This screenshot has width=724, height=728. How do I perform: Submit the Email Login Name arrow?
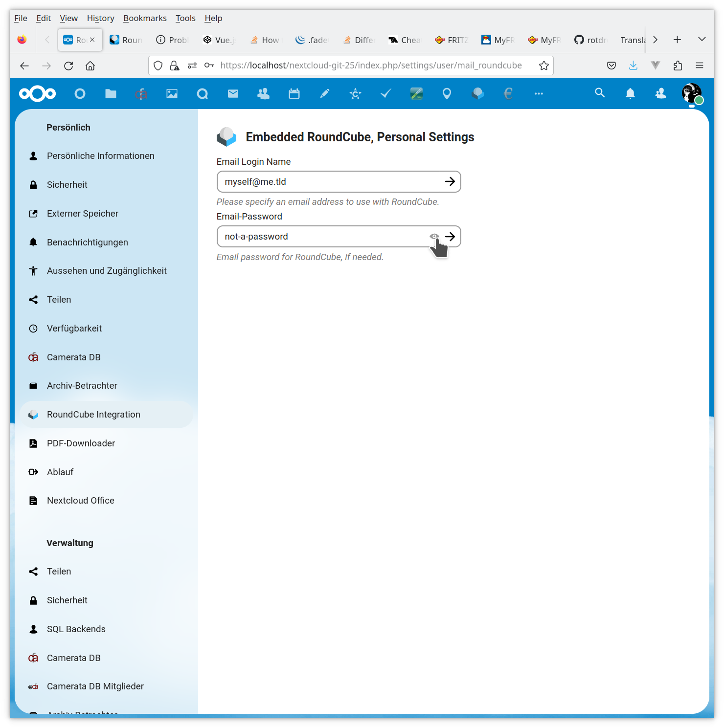(450, 182)
